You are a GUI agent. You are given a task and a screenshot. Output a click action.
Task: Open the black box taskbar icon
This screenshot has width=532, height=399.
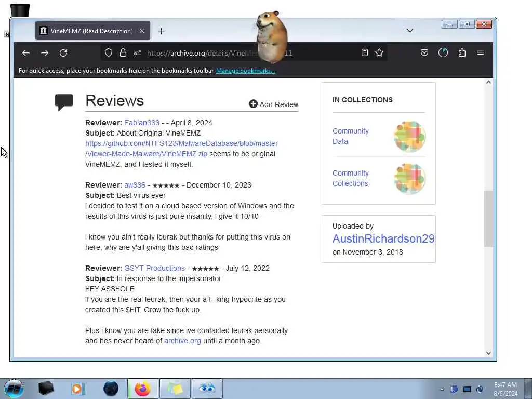click(x=46, y=389)
